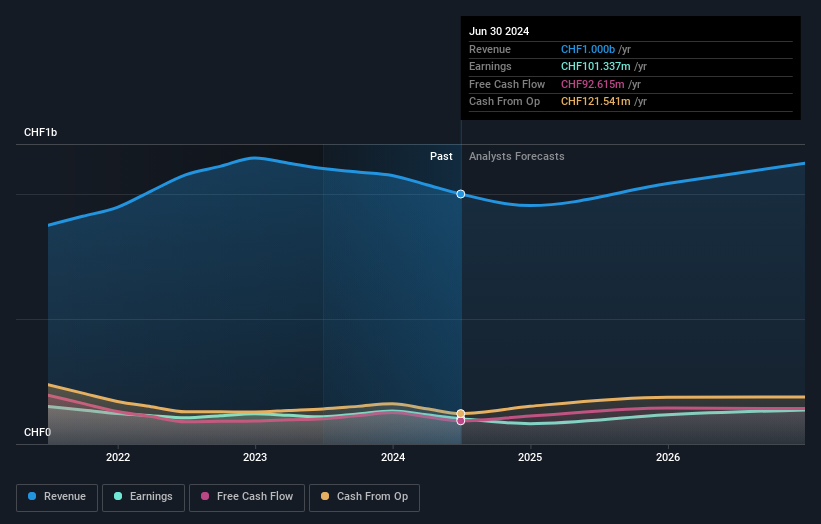Click the pink Free Cash Flow data point
The width and height of the screenshot is (821, 524).
click(x=461, y=421)
